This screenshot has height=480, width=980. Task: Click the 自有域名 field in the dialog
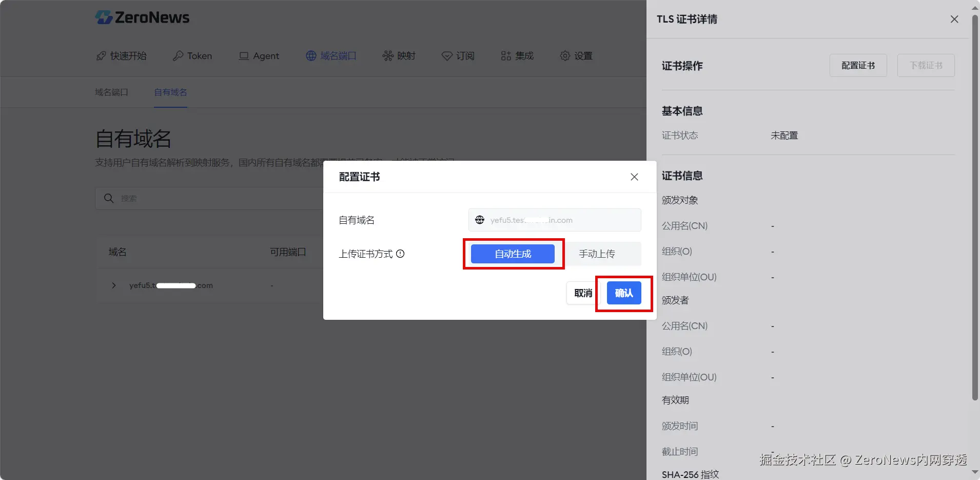[x=555, y=220]
